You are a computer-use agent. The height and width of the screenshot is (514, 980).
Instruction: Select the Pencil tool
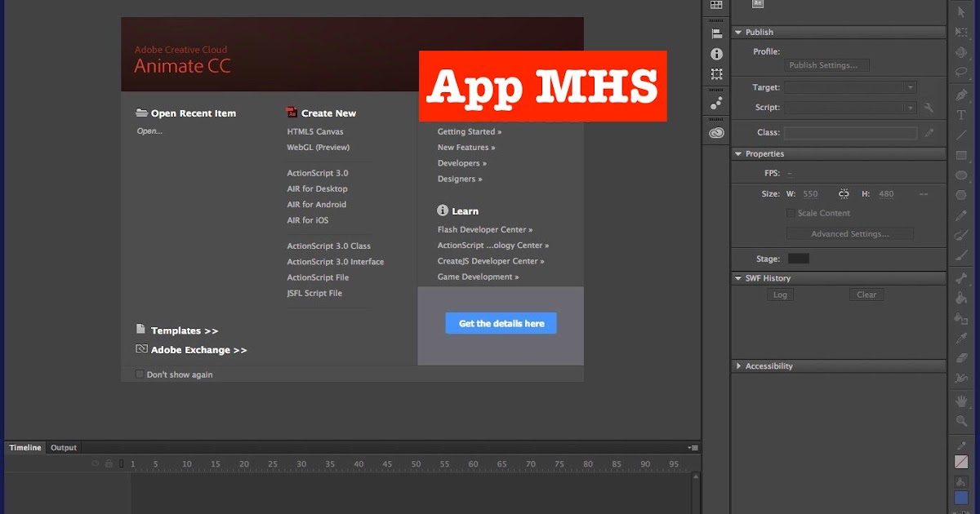[961, 216]
